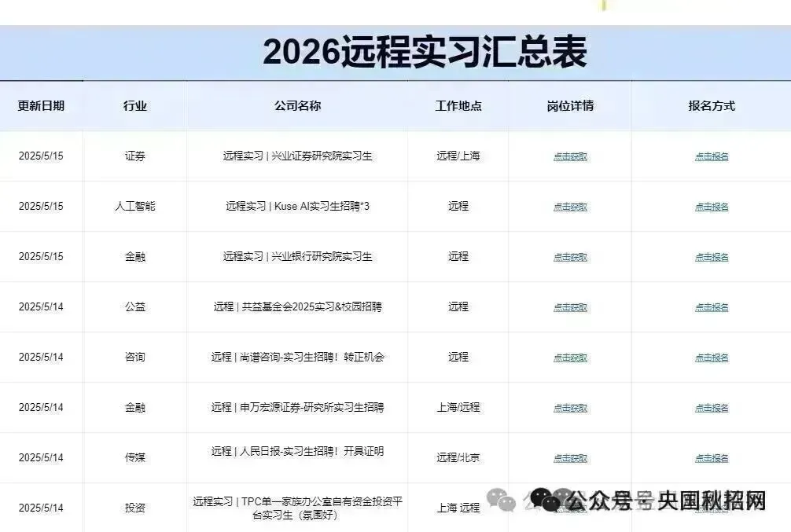Click the 金融 cell in 申万宏源证券 row
This screenshot has width=791, height=532.
(134, 407)
